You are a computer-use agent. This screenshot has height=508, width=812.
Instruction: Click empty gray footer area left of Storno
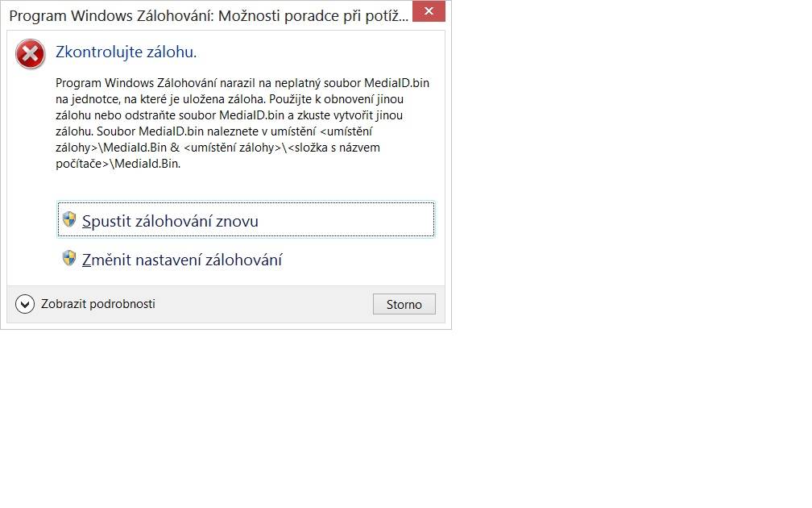pyautogui.click(x=264, y=304)
